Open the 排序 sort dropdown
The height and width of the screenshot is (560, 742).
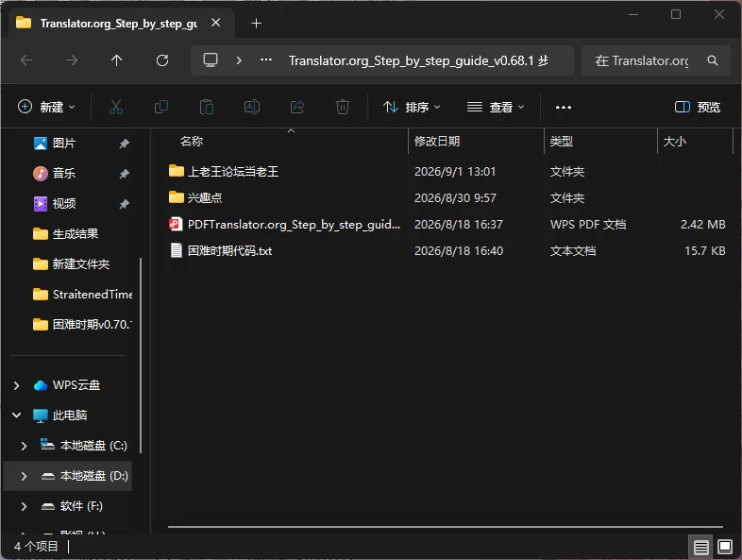click(x=412, y=107)
